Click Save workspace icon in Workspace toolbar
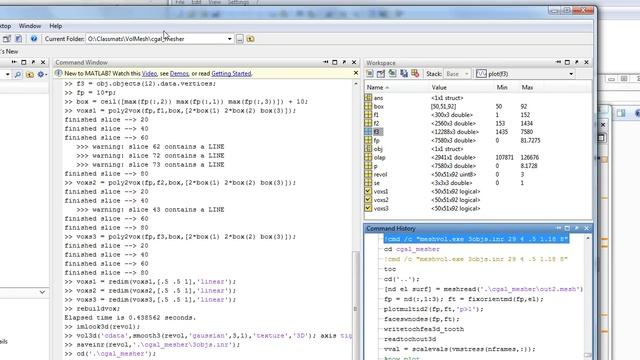The width and height of the screenshot is (640, 360). [x=404, y=73]
